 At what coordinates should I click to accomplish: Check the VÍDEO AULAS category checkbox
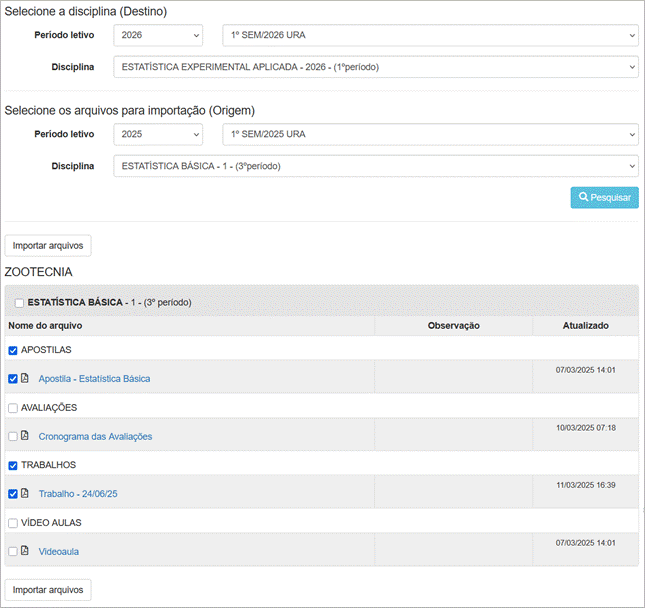(x=13, y=523)
